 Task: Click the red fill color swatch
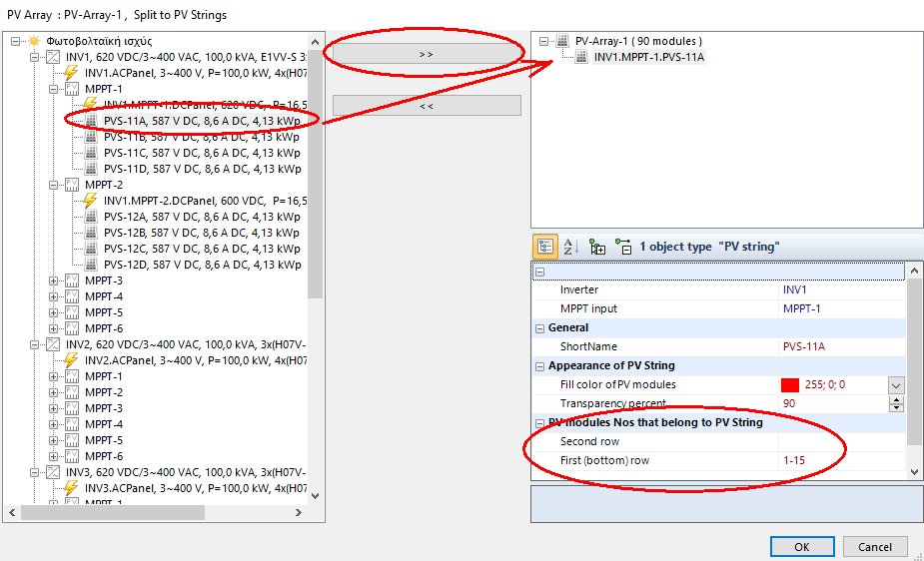coord(789,385)
